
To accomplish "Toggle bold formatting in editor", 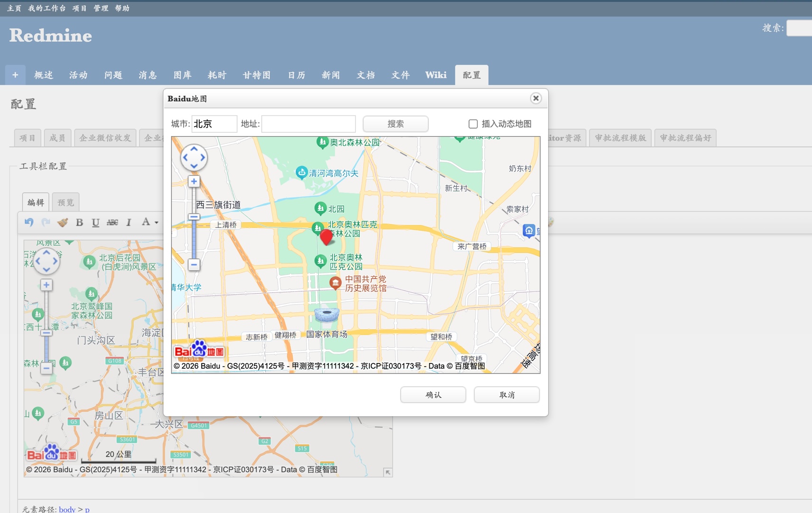I will click(x=79, y=222).
